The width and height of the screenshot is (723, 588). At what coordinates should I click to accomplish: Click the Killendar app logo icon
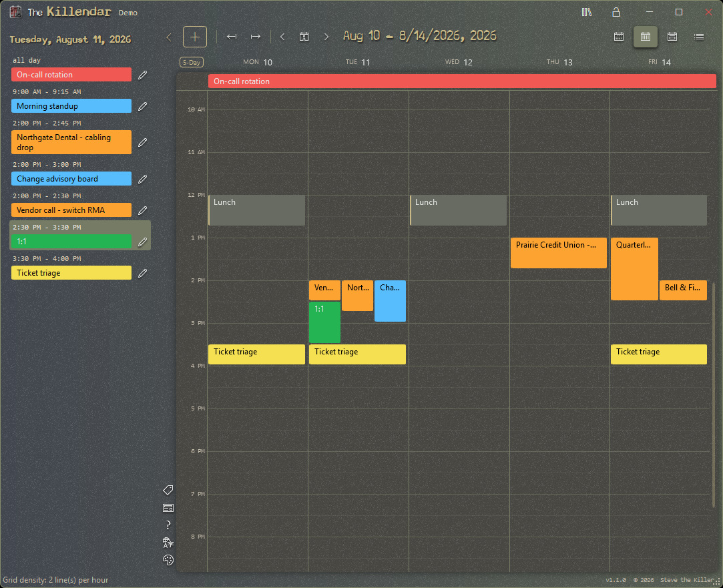(x=15, y=12)
